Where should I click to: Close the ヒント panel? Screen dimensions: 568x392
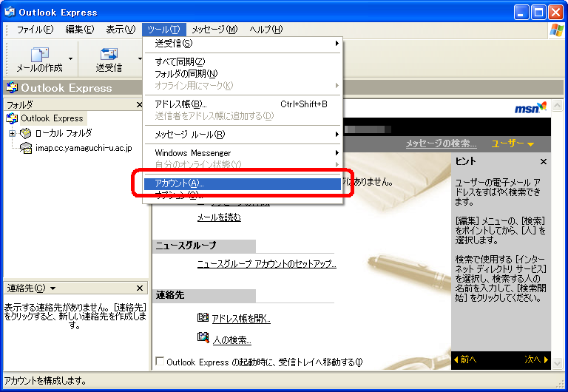[x=544, y=161]
